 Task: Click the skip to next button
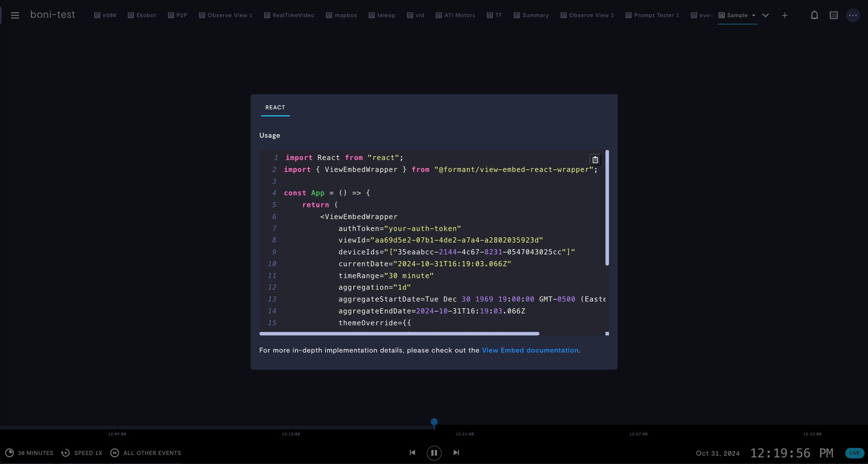[x=456, y=452]
